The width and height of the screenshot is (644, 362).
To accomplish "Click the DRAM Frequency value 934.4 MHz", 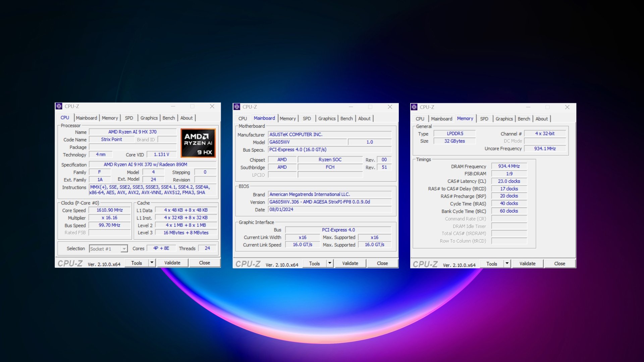I will click(x=509, y=166).
